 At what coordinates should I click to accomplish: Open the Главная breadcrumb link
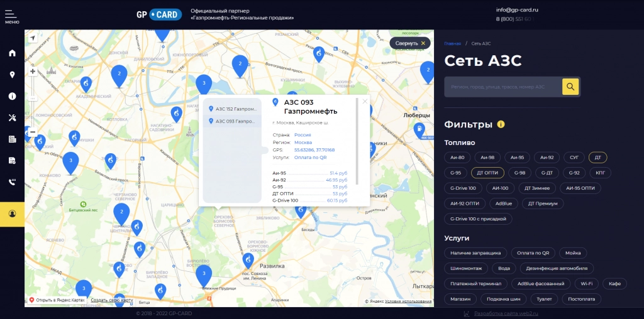coord(452,43)
